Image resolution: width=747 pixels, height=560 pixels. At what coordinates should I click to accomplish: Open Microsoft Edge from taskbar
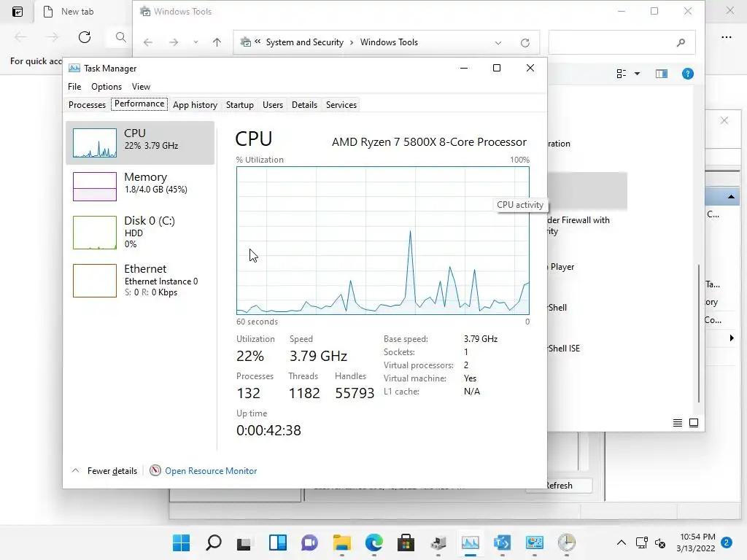[374, 542]
